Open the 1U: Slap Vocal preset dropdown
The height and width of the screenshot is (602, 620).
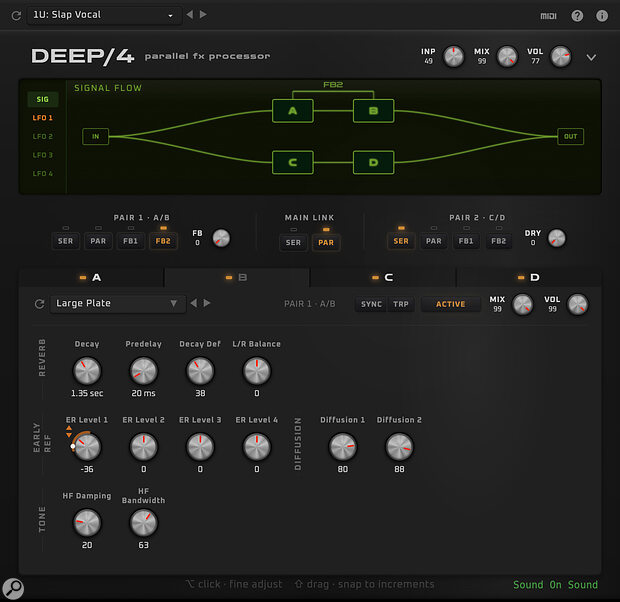pos(104,15)
